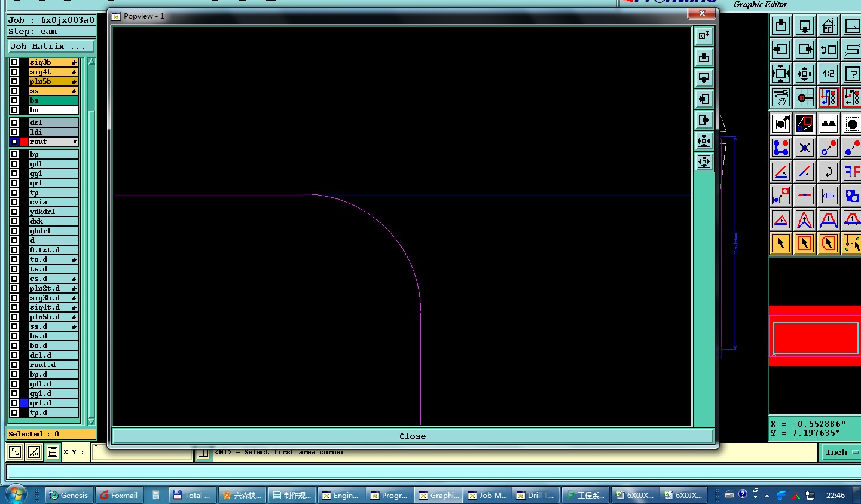Click the zoom in icon in Graphic Editor
Viewport: 861px width, 504px height.
click(x=781, y=74)
